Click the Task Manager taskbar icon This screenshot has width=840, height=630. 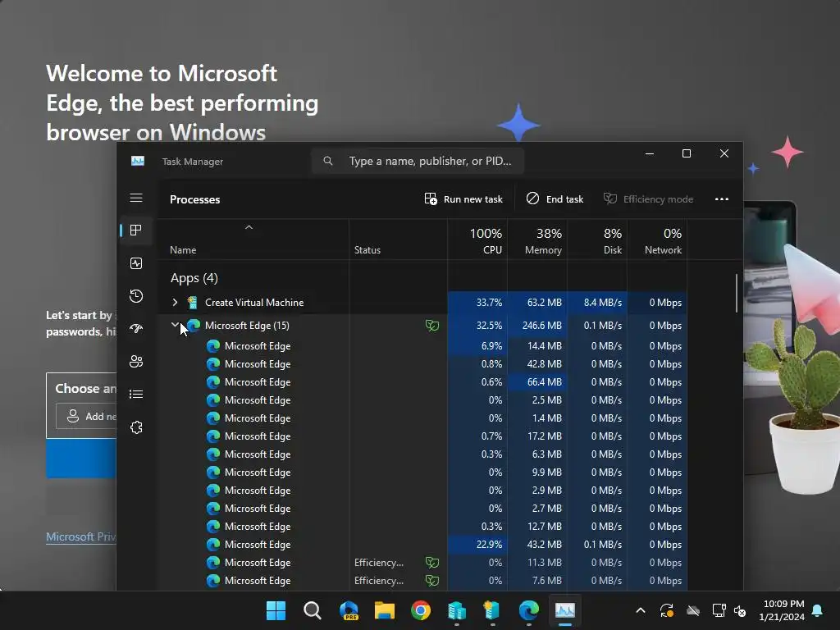pos(564,610)
